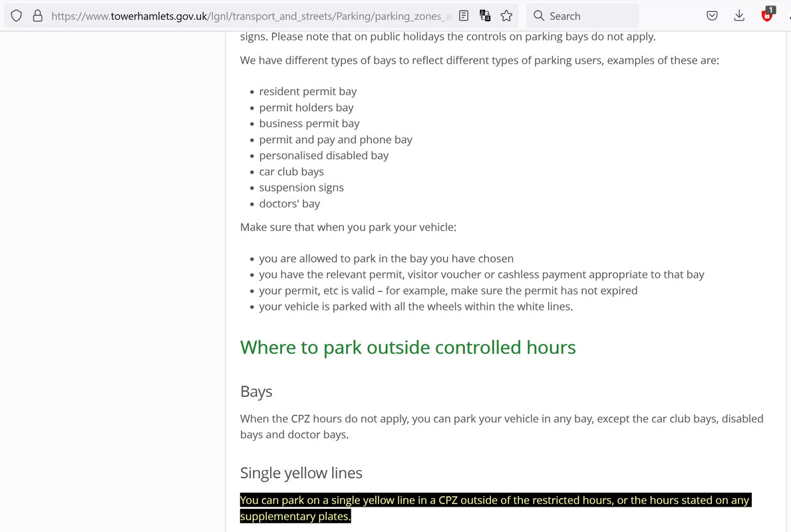The width and height of the screenshot is (791, 532).
Task: Click 'suspension signs' list item
Action: click(x=301, y=188)
